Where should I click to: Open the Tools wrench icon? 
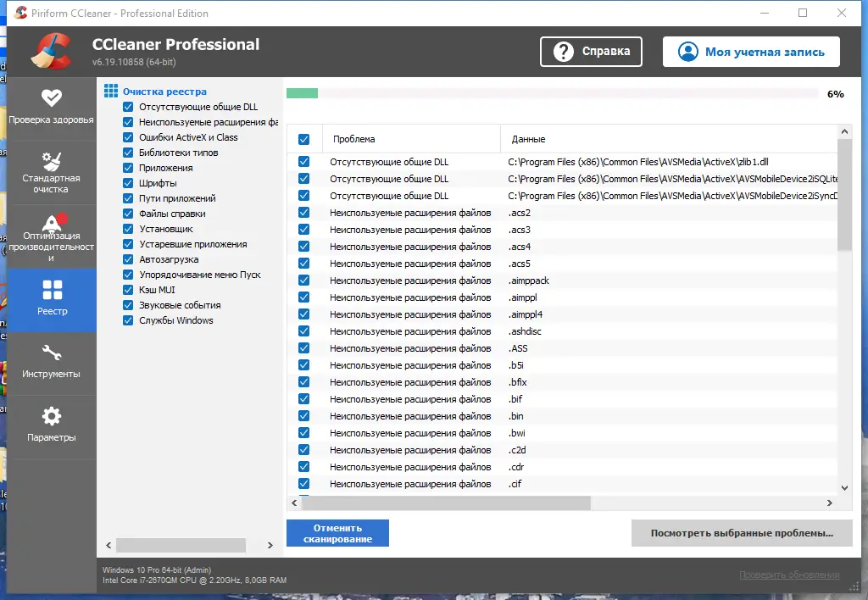point(52,353)
